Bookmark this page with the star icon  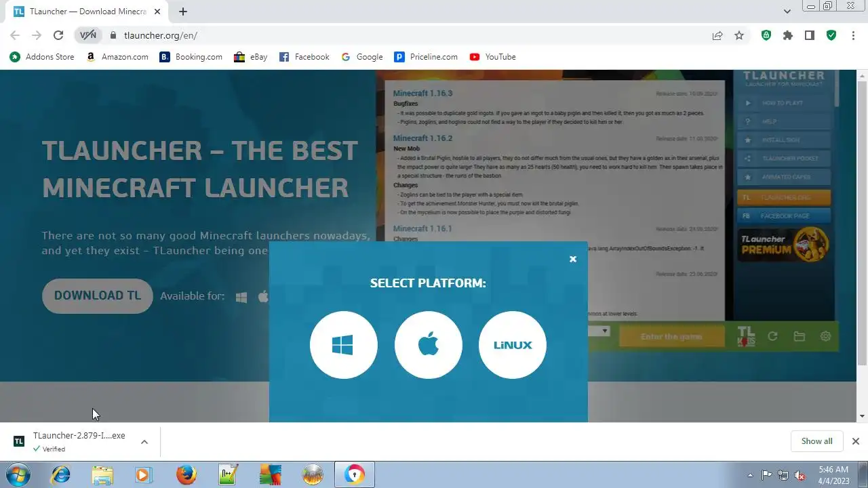[739, 35]
